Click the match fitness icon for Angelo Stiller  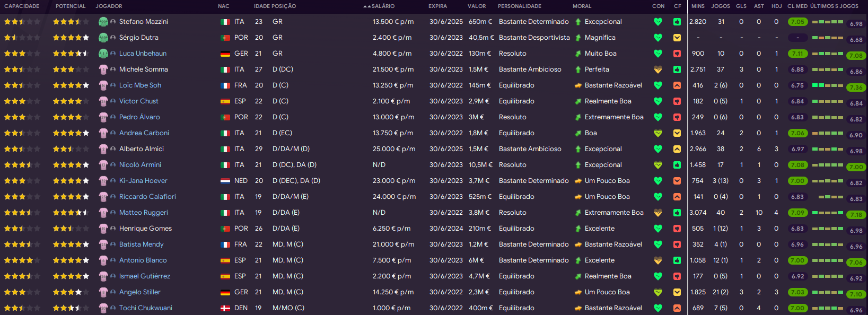(677, 292)
